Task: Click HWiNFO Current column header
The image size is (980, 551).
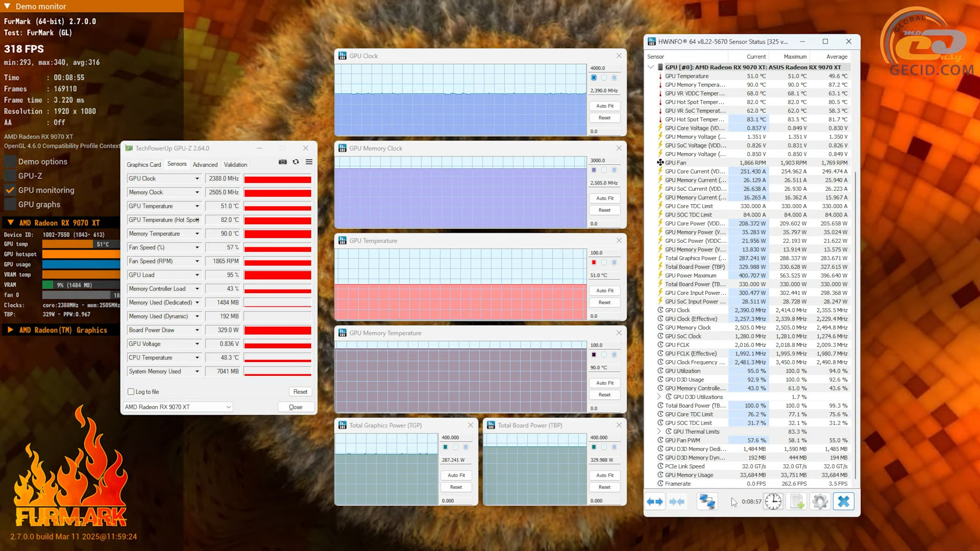Action: [x=756, y=57]
